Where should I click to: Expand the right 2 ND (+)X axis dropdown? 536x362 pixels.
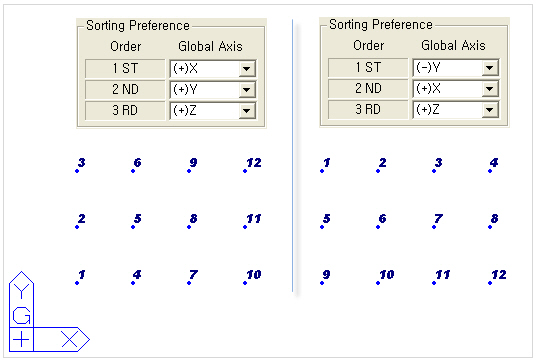point(490,89)
